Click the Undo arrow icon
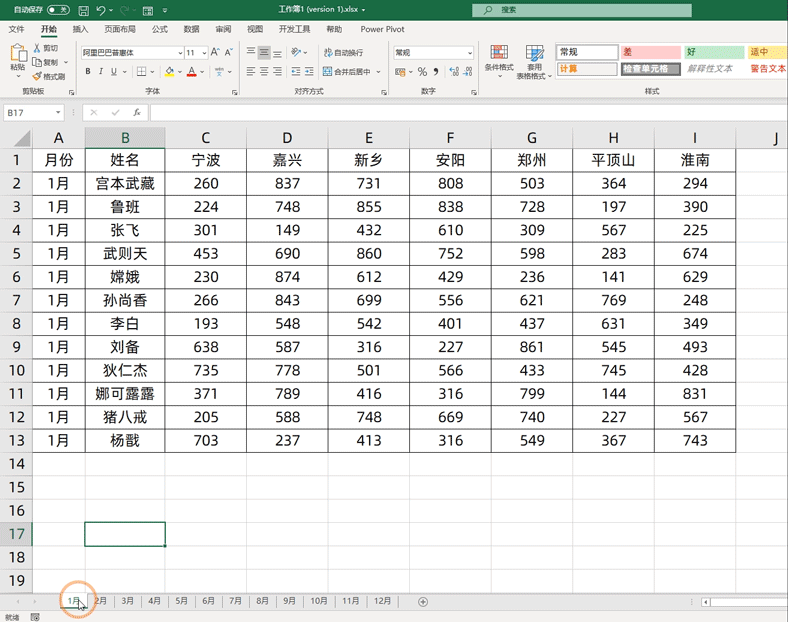788x622 pixels. tap(101, 10)
